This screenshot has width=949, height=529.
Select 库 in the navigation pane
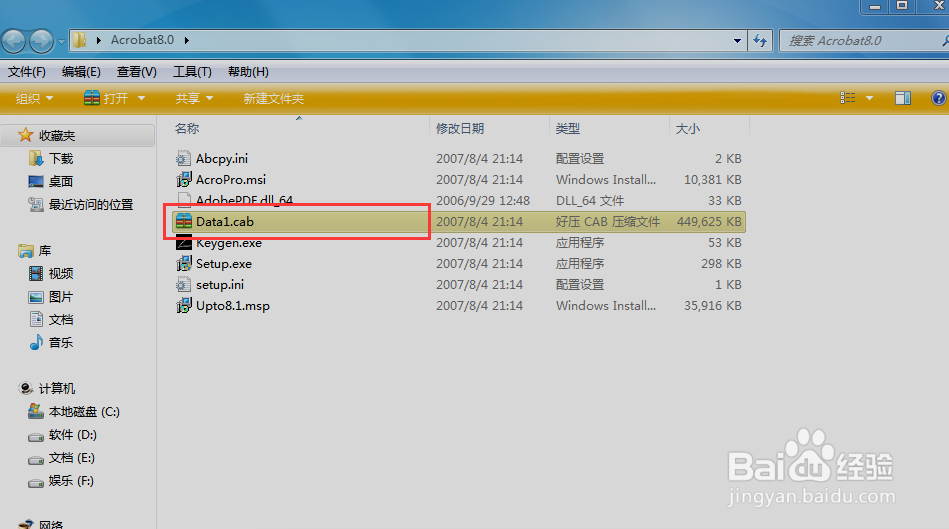coord(45,251)
